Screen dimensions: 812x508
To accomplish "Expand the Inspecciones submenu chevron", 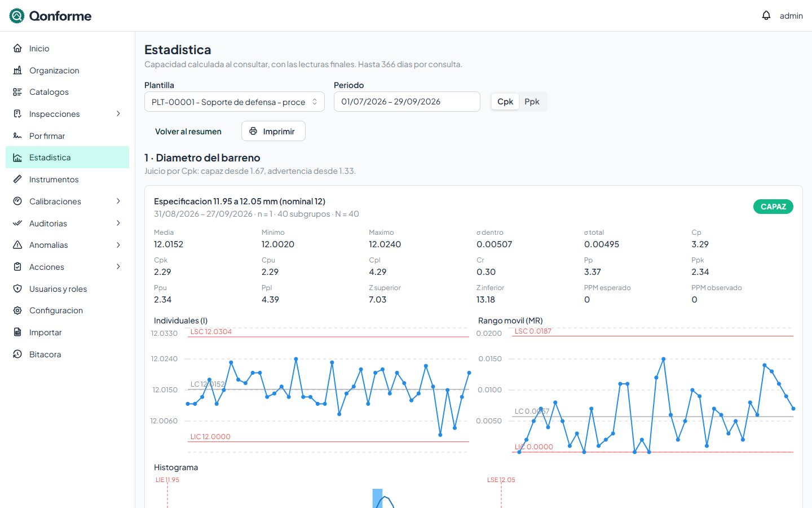I will tap(118, 114).
